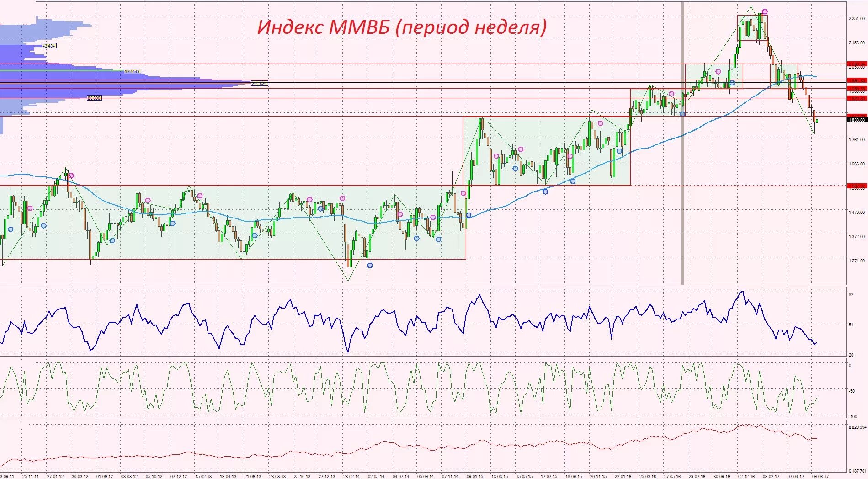Click the date label 13.03.15
The width and height of the screenshot is (868, 479).
(500, 476)
